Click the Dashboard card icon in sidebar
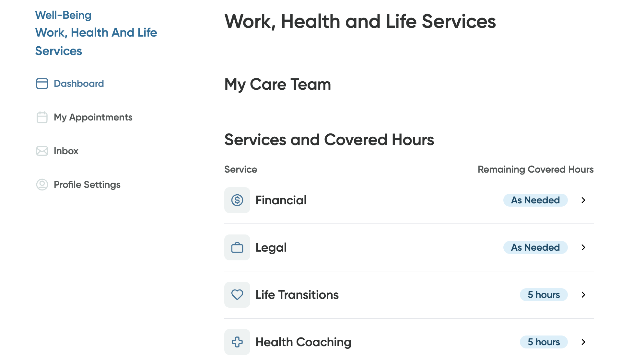621x364 pixels. click(42, 84)
